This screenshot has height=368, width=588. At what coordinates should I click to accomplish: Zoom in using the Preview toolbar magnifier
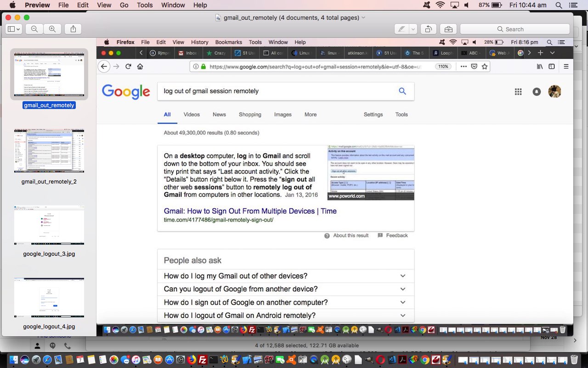click(x=52, y=29)
